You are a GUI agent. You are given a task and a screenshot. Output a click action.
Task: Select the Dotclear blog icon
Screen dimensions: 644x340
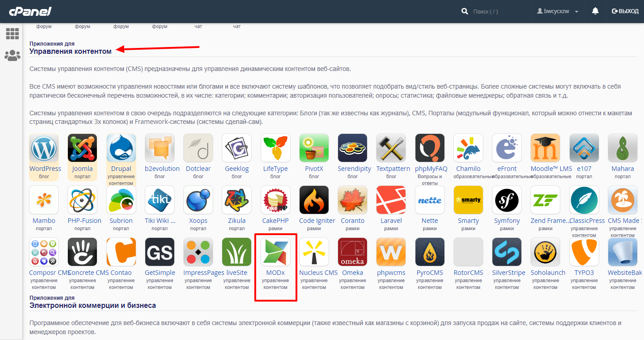click(x=198, y=148)
